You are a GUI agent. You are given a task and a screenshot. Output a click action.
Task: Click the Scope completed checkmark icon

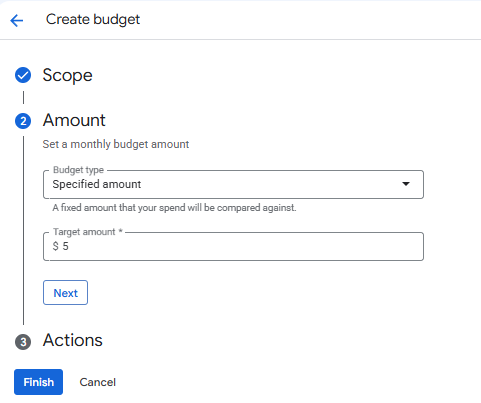tap(23, 75)
